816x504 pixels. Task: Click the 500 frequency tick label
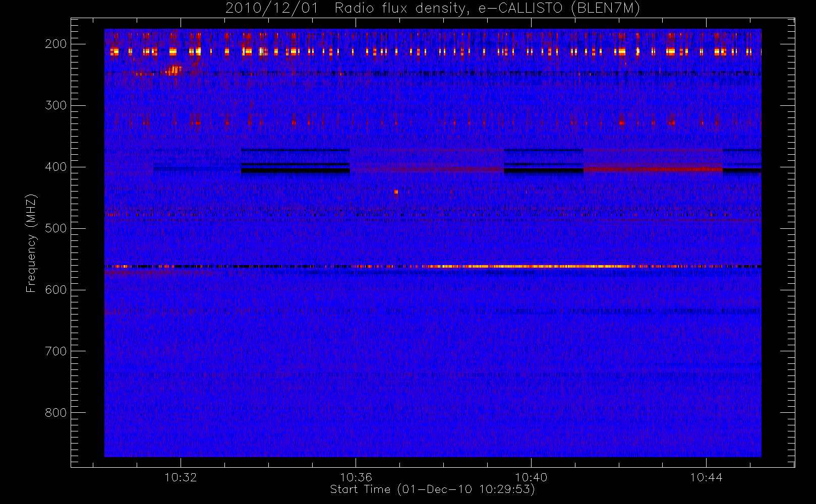pos(55,228)
